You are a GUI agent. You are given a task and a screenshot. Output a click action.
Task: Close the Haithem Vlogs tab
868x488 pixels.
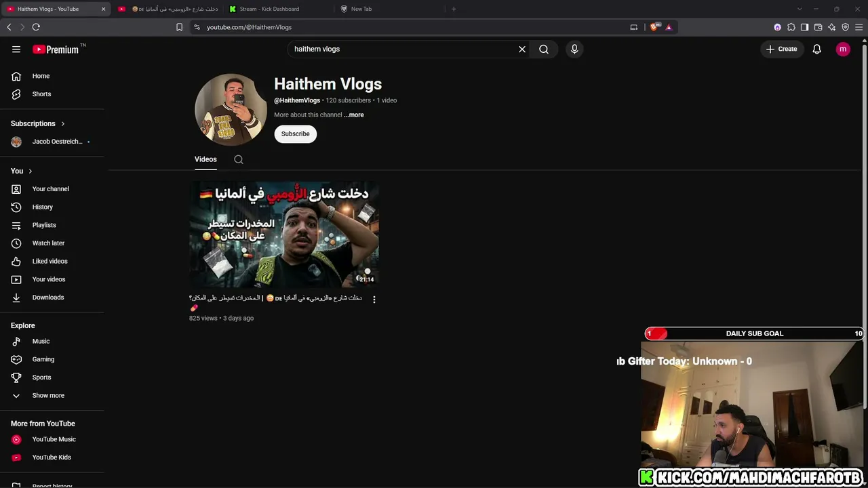(103, 9)
